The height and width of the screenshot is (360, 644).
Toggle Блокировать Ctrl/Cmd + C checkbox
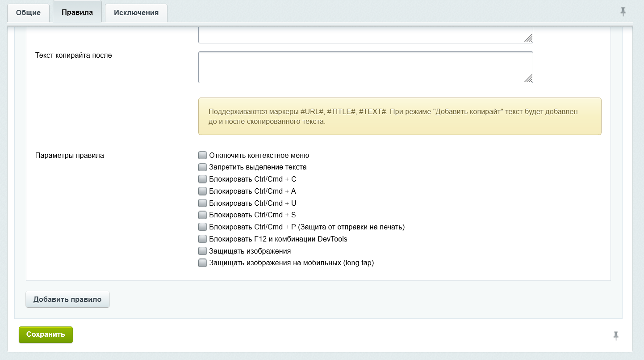click(x=203, y=179)
